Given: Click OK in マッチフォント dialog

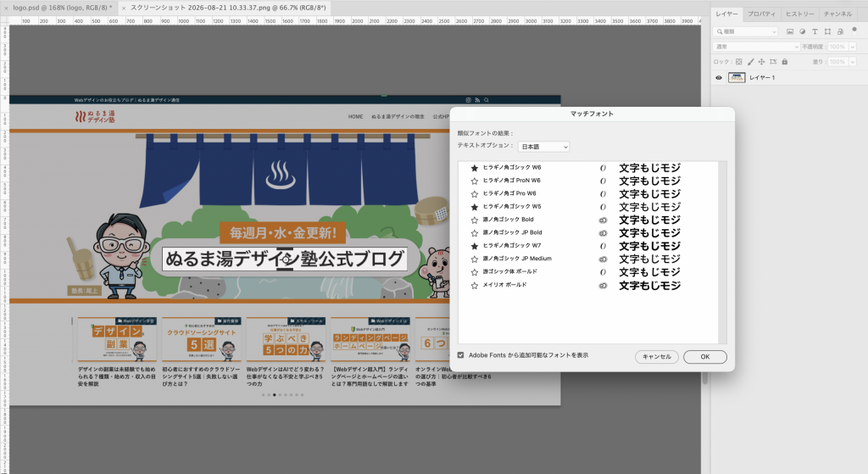Looking at the screenshot, I should pos(704,357).
